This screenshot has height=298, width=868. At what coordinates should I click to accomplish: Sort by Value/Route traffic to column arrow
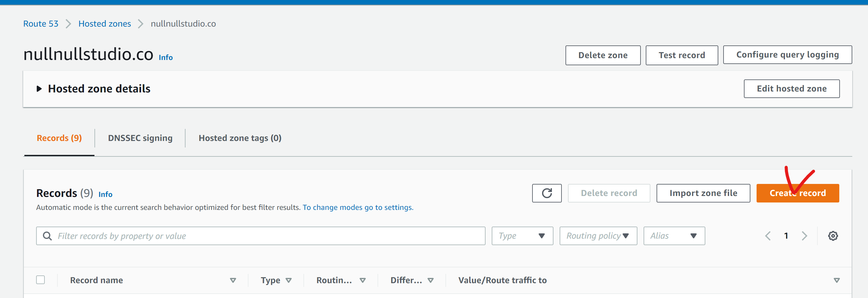point(836,280)
